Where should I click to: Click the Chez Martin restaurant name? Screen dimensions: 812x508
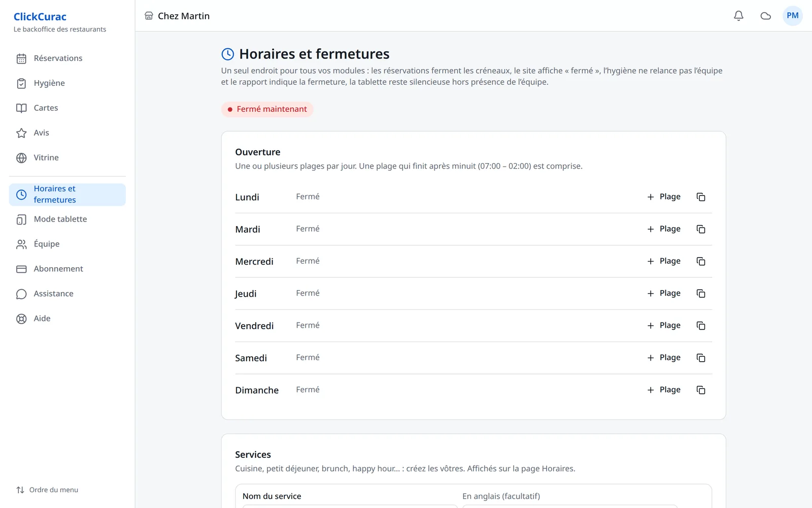184,16
